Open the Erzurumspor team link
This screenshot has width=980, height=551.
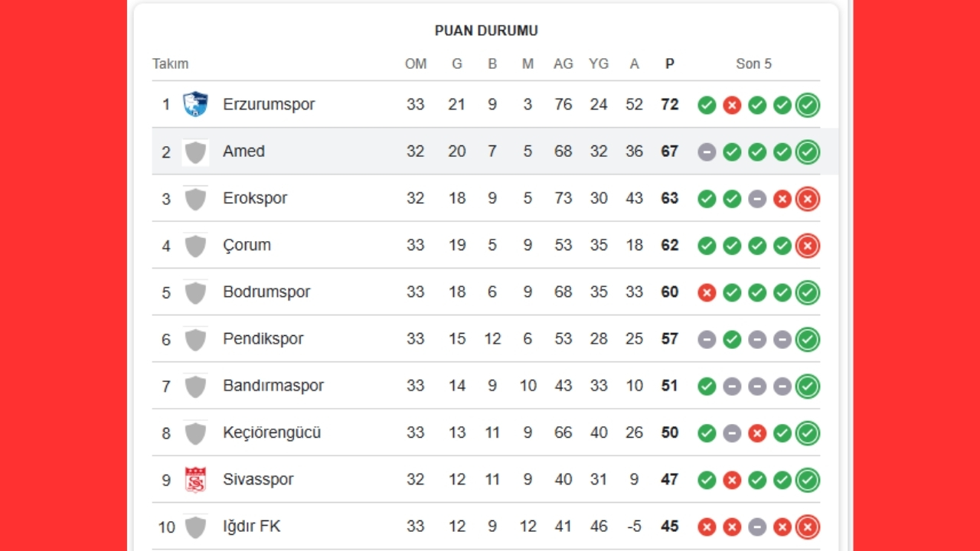click(x=269, y=104)
